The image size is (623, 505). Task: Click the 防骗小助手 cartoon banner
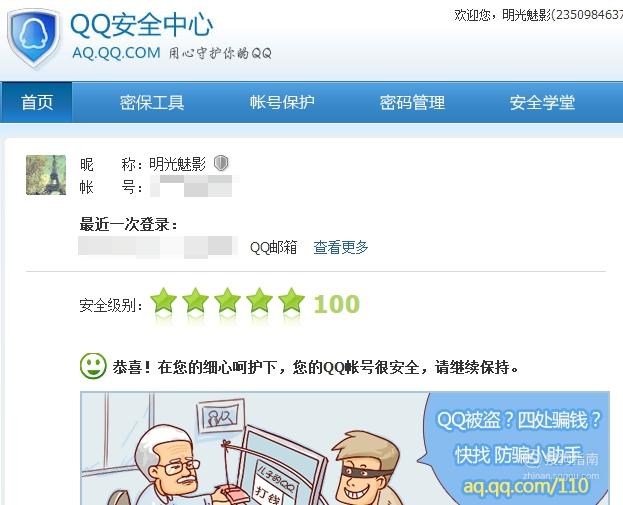(x=345, y=448)
